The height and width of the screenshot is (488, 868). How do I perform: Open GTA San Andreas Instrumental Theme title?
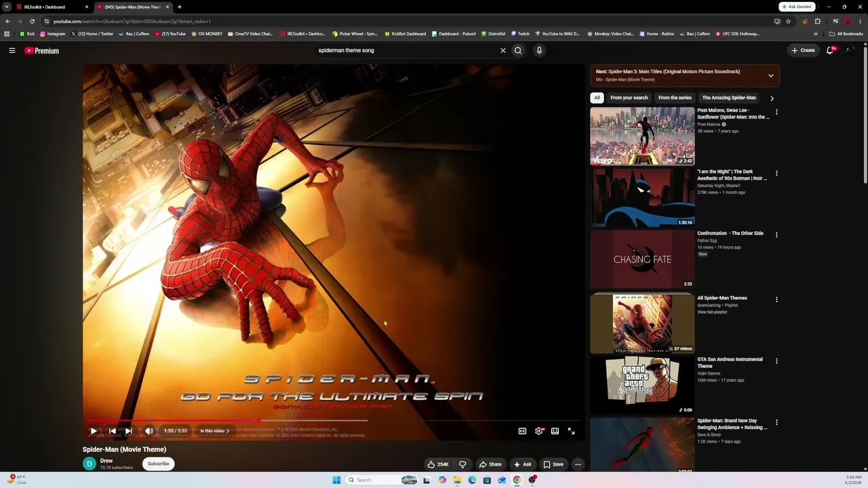coord(730,363)
